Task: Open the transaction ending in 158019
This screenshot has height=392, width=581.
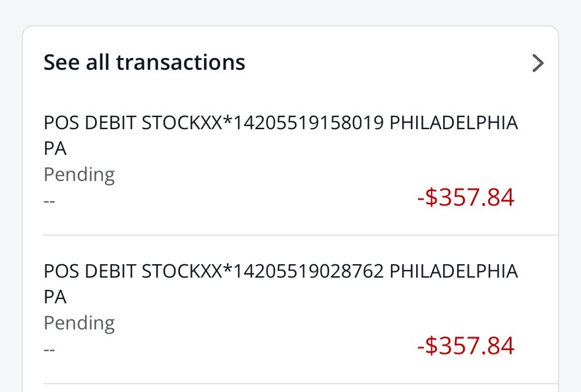Action: 280,135
